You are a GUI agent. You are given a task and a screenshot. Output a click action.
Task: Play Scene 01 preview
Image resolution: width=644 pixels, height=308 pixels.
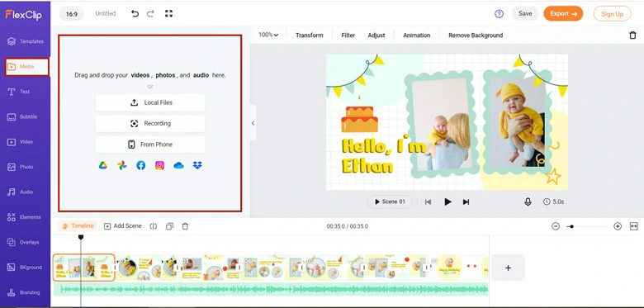pyautogui.click(x=390, y=201)
